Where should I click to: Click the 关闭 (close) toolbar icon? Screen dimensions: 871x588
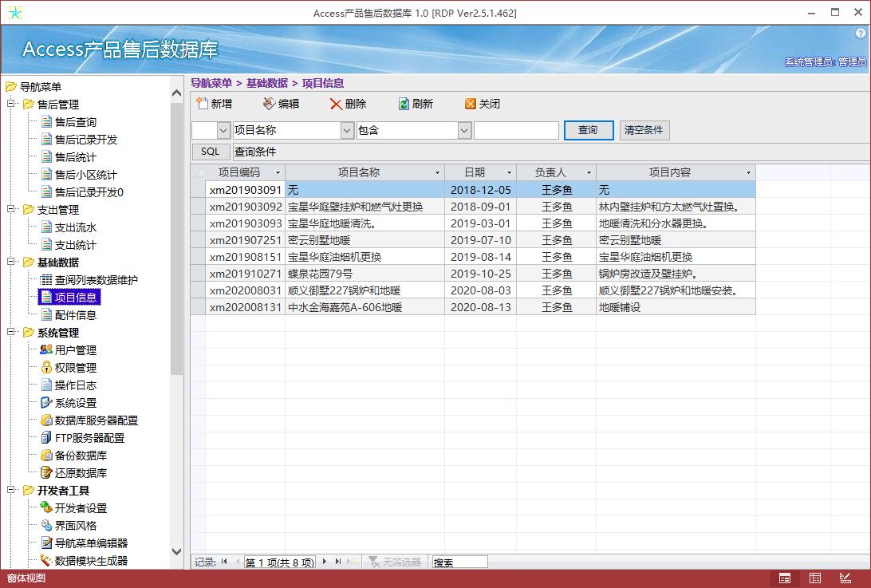click(471, 104)
